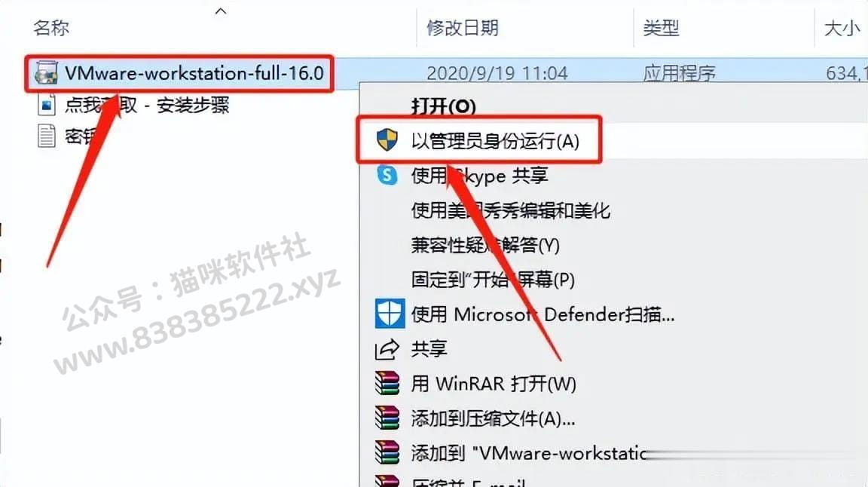The height and width of the screenshot is (487, 868).
Task: Choose 添加到 "VMware-workstation…" archive option
Action: click(529, 453)
